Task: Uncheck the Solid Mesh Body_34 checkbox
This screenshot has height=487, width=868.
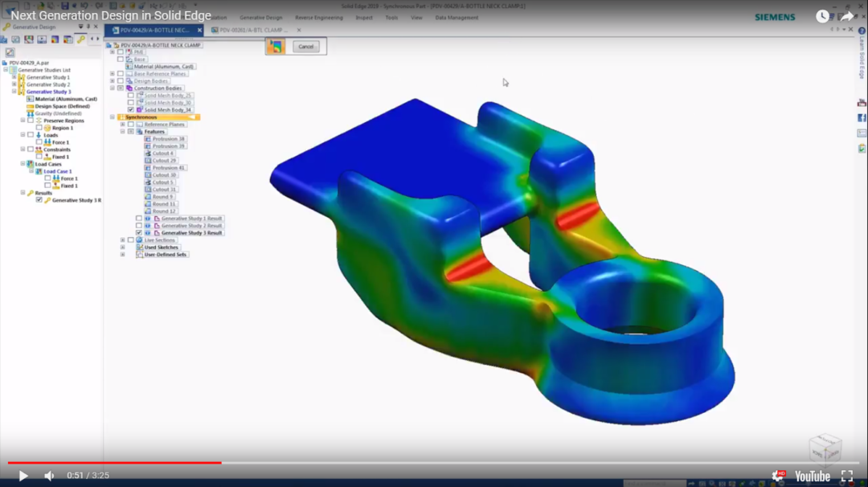Action: tap(129, 110)
